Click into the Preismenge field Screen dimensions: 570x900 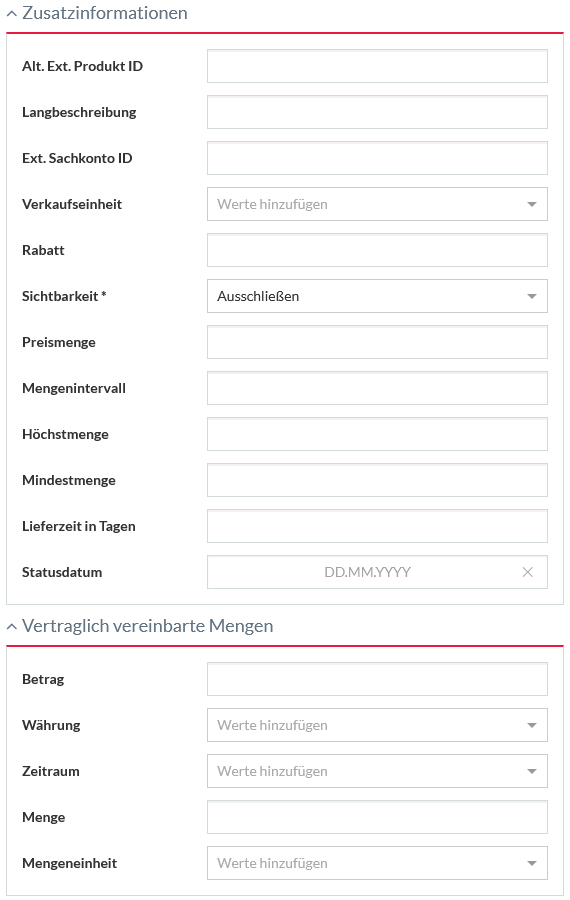[x=377, y=342]
